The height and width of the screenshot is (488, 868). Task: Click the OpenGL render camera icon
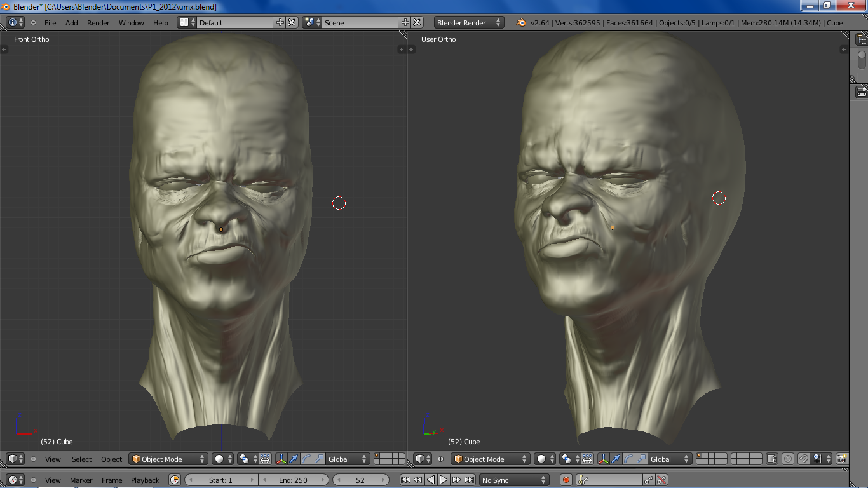pyautogui.click(x=841, y=459)
